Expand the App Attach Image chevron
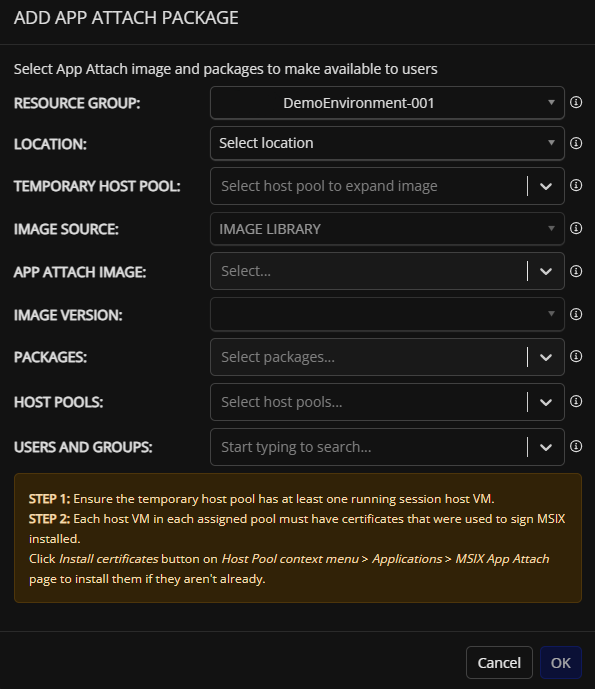Screen dimensions: 595x689 point(546,272)
